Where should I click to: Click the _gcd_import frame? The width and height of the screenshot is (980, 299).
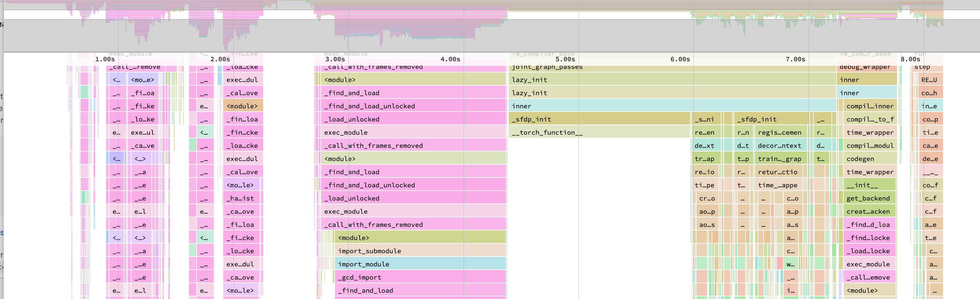380,277
